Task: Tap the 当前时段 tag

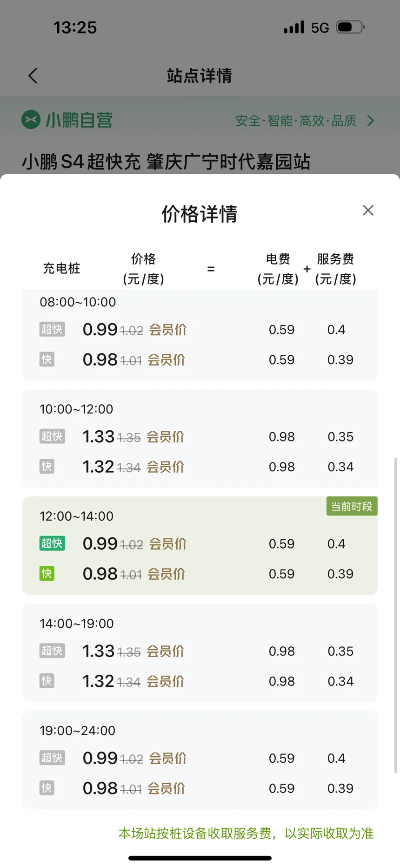Action: (x=352, y=506)
